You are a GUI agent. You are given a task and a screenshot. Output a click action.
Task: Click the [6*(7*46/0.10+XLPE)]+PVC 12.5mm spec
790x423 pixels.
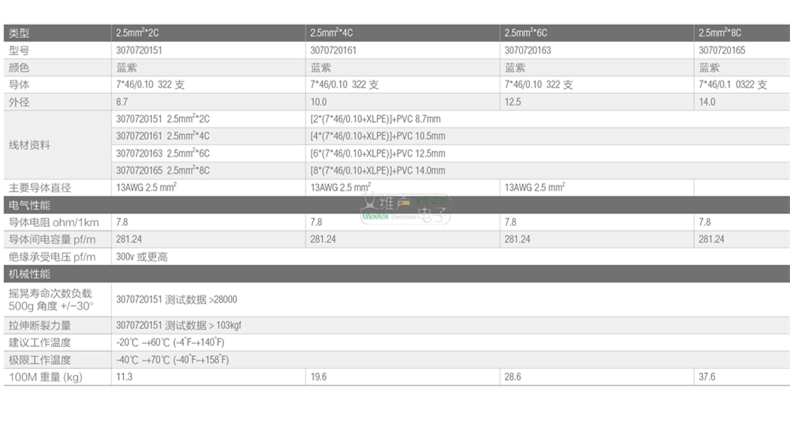[378, 153]
